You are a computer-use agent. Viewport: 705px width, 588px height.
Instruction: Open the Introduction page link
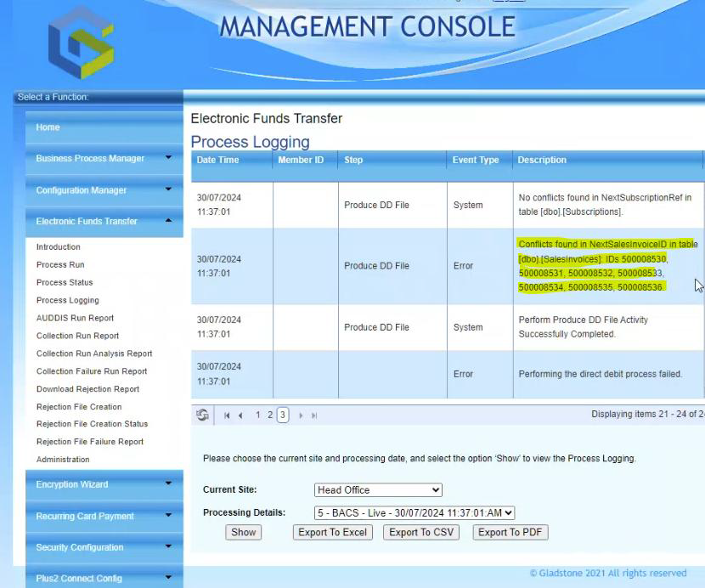point(59,247)
